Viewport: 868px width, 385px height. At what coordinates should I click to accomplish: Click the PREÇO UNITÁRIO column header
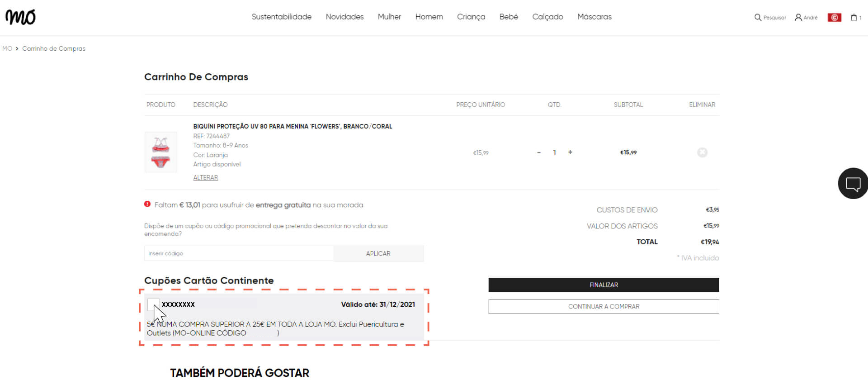click(481, 105)
